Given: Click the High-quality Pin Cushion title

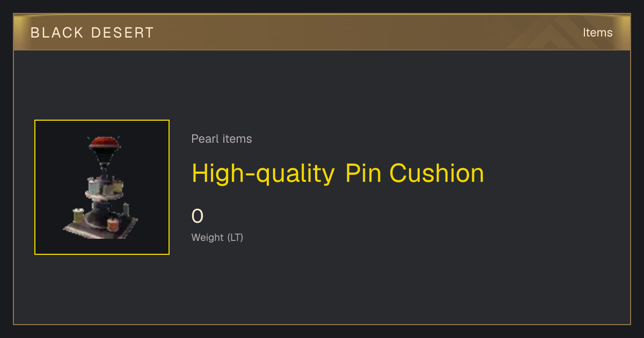Looking at the screenshot, I should click(x=338, y=173).
